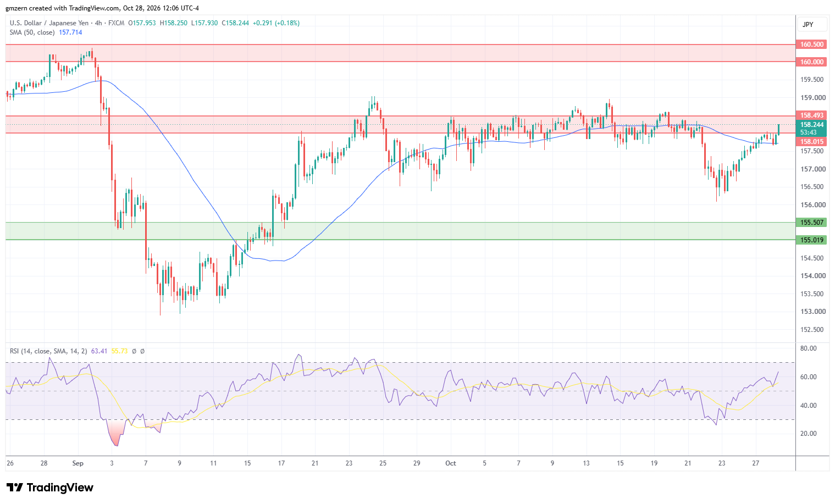Click the bar countdown timer 53:43
This screenshot has width=835, height=504.
pos(808,132)
